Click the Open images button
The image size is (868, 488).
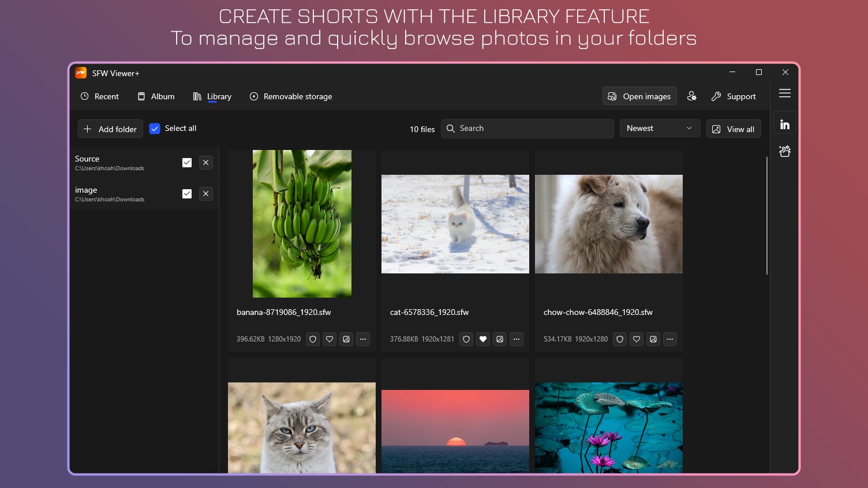(639, 96)
